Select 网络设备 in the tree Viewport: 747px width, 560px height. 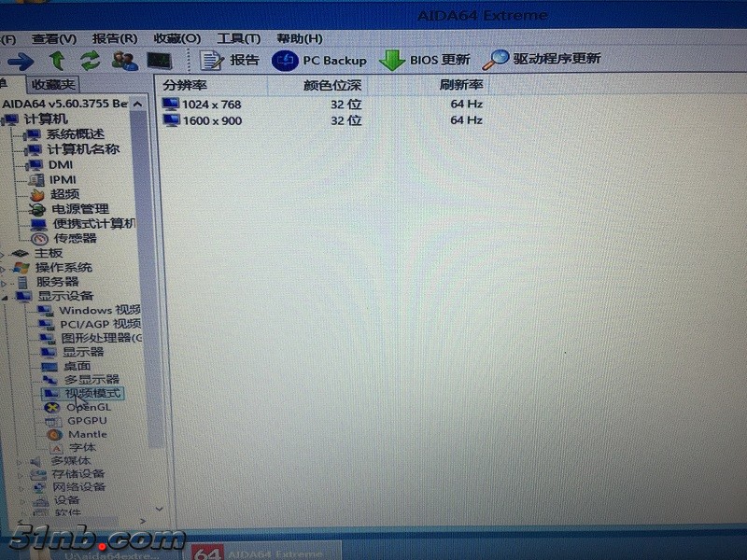(79, 486)
